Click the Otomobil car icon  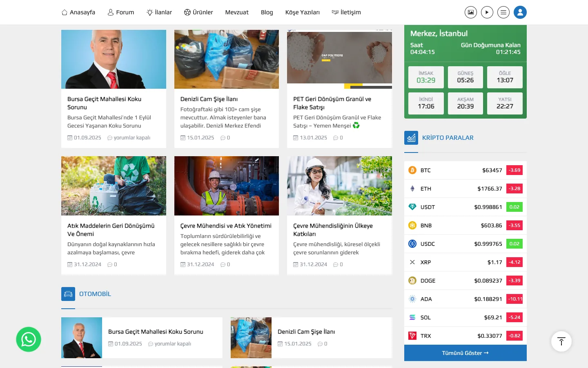click(68, 294)
